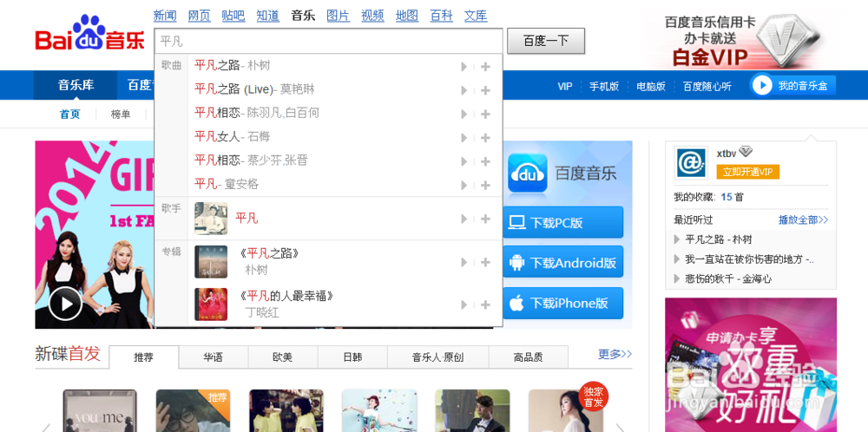This screenshot has width=868, height=432.
Task: Open user avatar for xtbv
Action: click(x=691, y=162)
